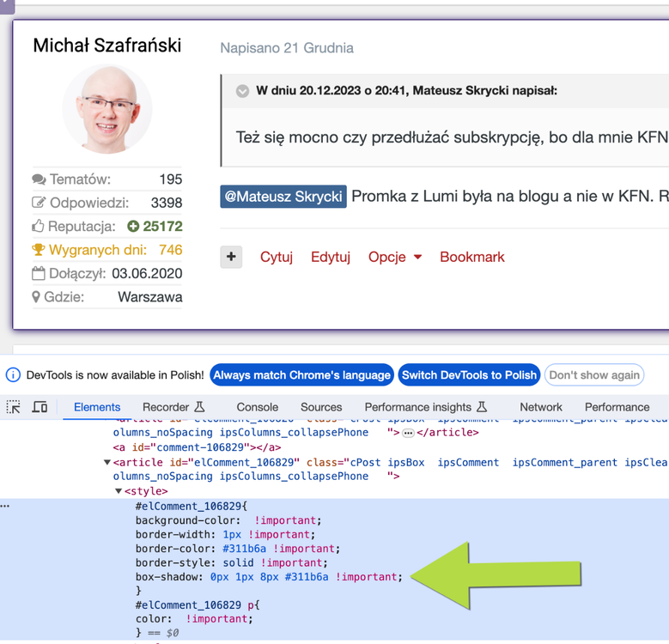This screenshot has width=669, height=644.
Task: Collapse the article elComment_106829 node
Action: click(x=106, y=463)
